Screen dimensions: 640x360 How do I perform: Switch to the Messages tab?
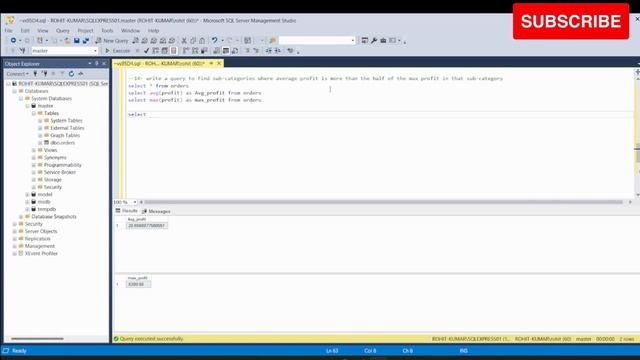tap(156, 211)
